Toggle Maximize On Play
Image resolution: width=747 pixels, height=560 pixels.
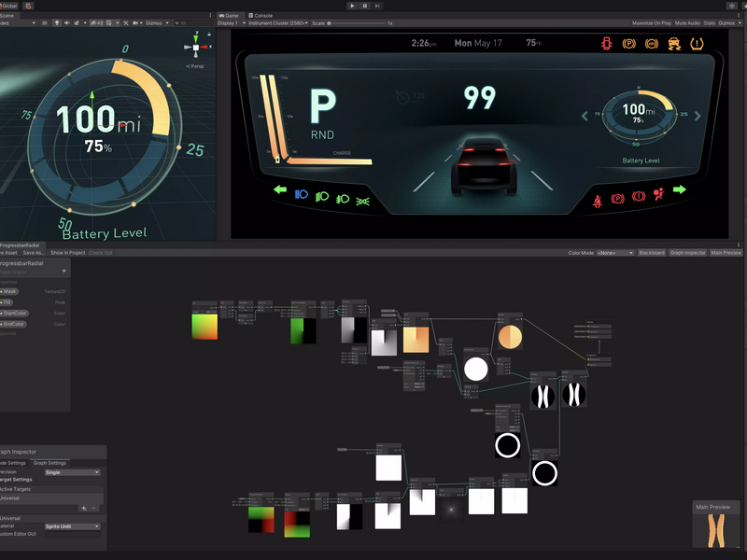pyautogui.click(x=651, y=22)
